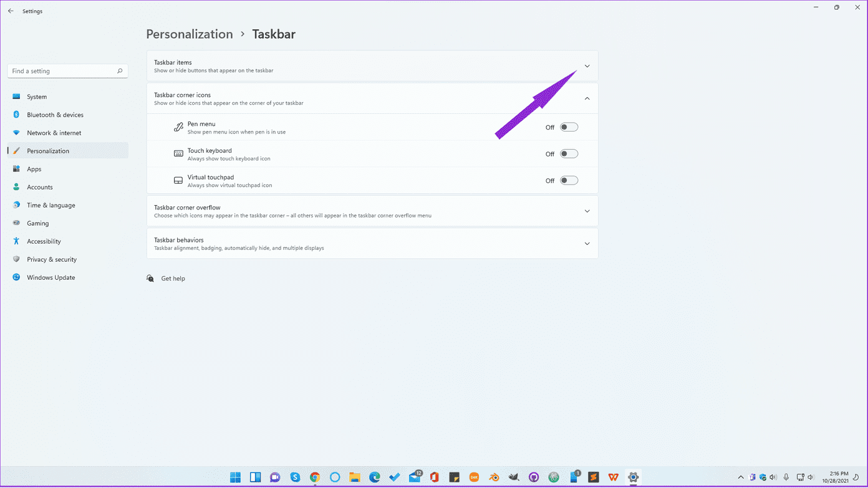Open WPS Office from the taskbar
Screen dimensions: 868x488
click(614, 477)
